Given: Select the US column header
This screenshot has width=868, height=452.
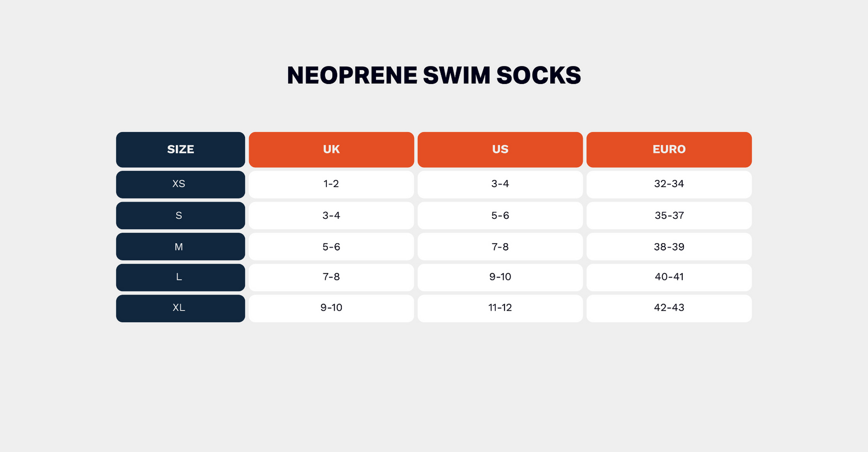Looking at the screenshot, I should pyautogui.click(x=500, y=149).
